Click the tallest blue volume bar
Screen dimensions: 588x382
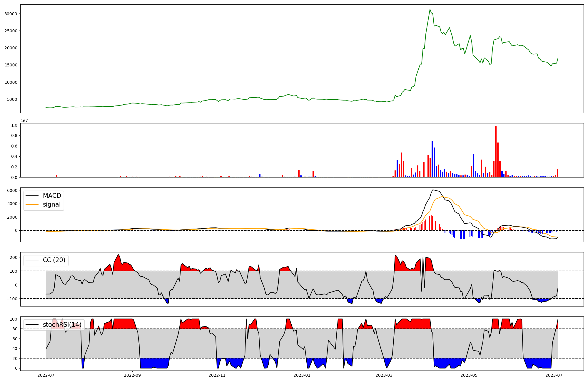pos(432,159)
